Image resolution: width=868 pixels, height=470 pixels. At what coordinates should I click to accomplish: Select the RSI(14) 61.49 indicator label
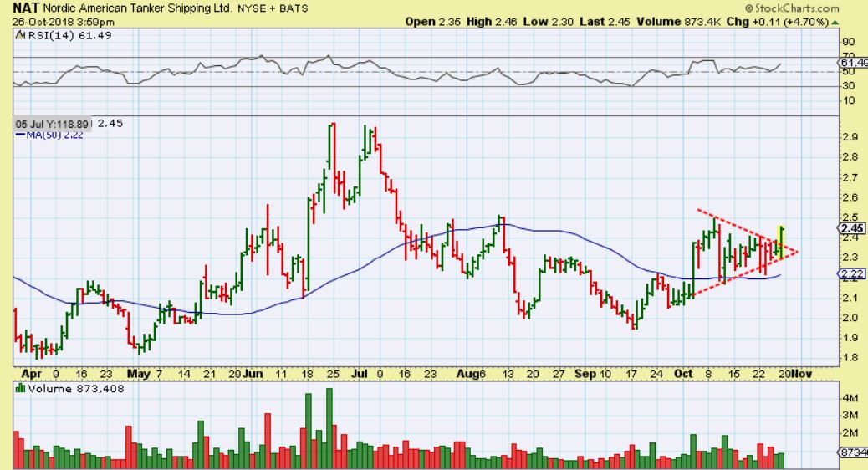click(69, 35)
